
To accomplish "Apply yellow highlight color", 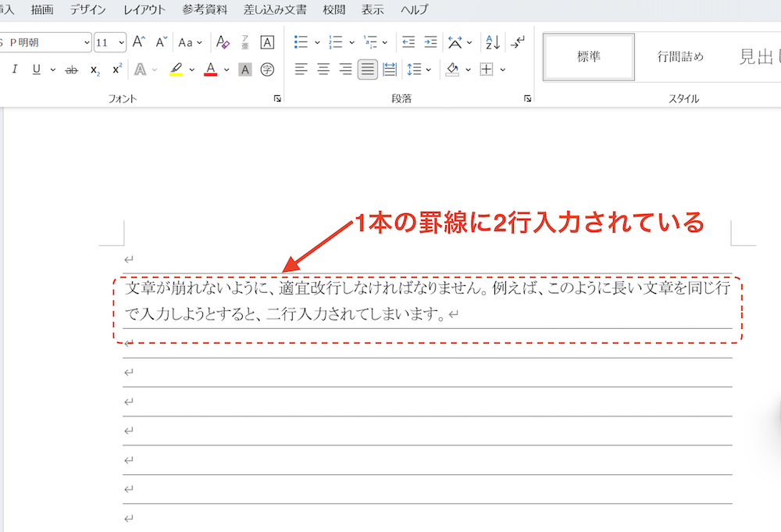I will click(x=176, y=70).
